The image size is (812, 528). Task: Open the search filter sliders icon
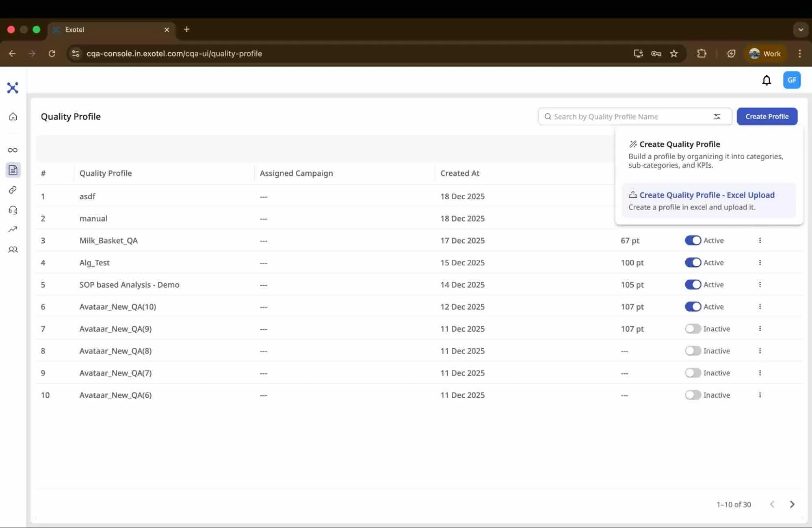point(717,116)
